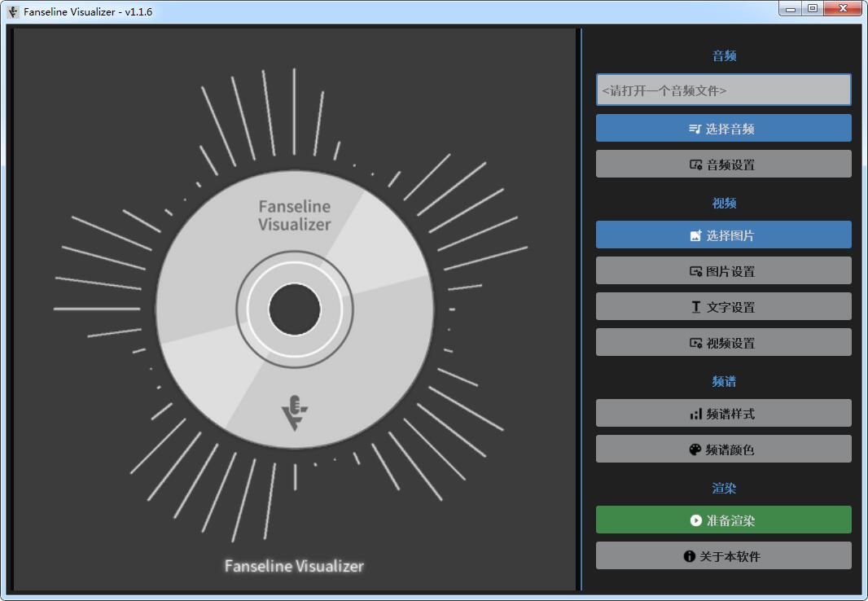Viewport: 868px width, 601px height.
Task: Open 视频设置 video settings
Action: pyautogui.click(x=724, y=343)
